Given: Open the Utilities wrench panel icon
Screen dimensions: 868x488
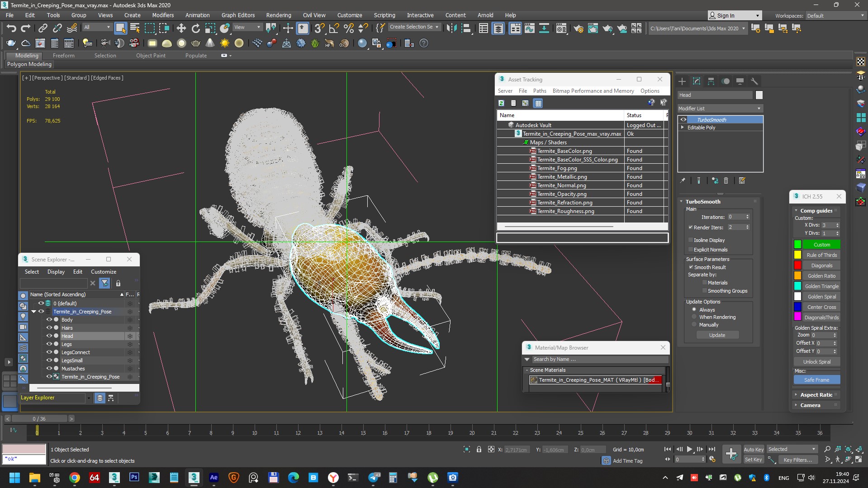Looking at the screenshot, I should [754, 81].
